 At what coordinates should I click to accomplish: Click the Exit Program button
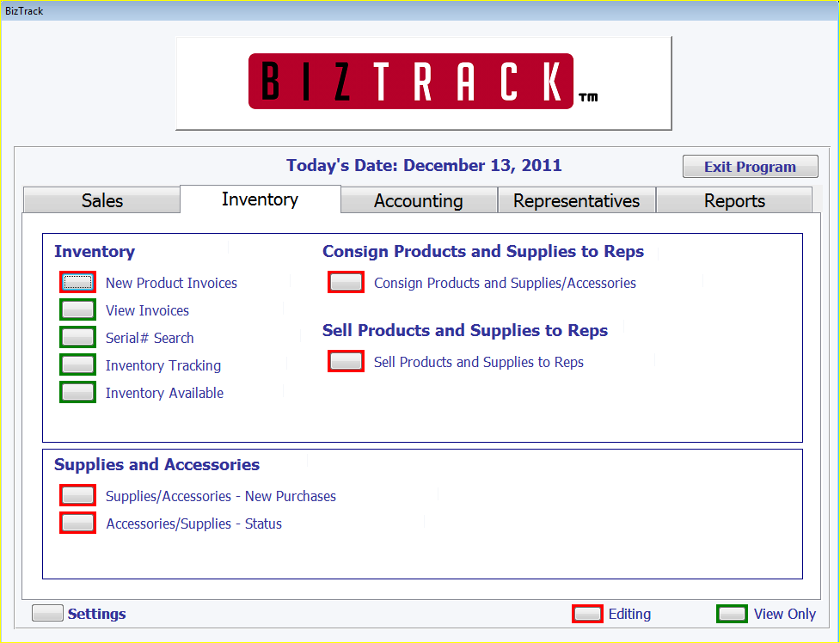click(x=750, y=167)
